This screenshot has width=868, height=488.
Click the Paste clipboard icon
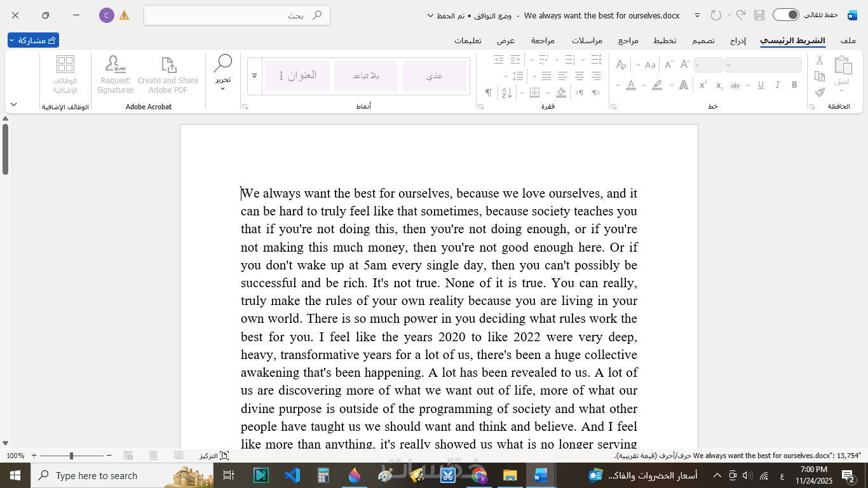tap(842, 65)
